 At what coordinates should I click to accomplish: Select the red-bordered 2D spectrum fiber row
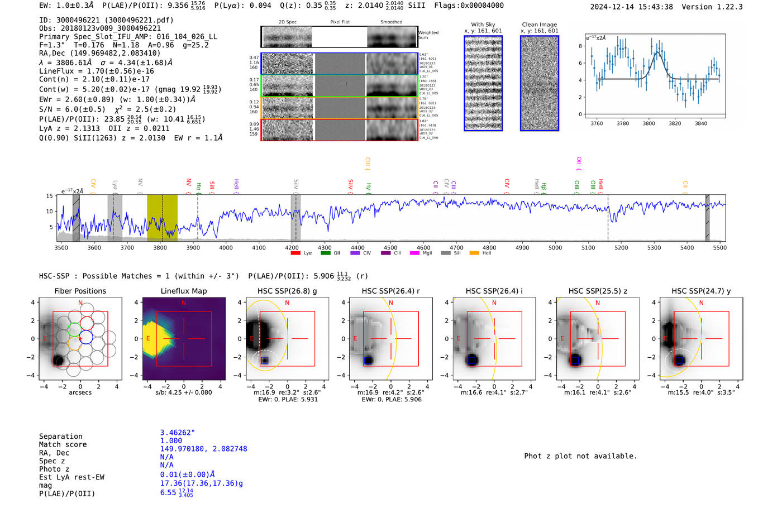pos(340,130)
